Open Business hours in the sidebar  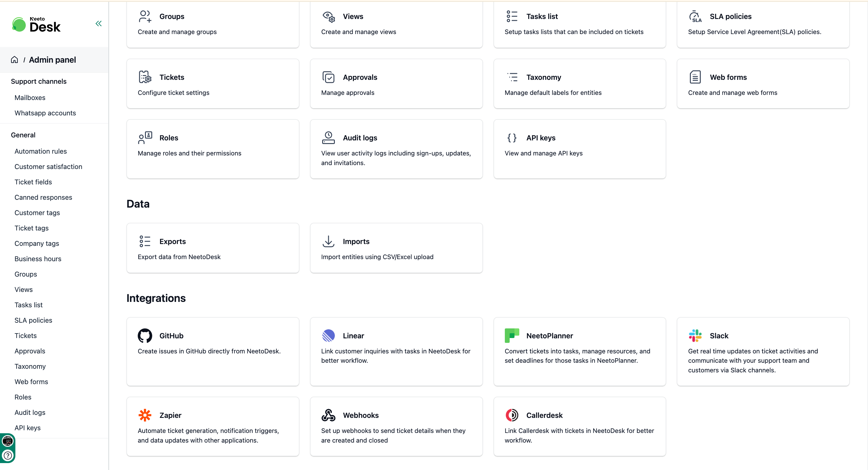pyautogui.click(x=38, y=259)
